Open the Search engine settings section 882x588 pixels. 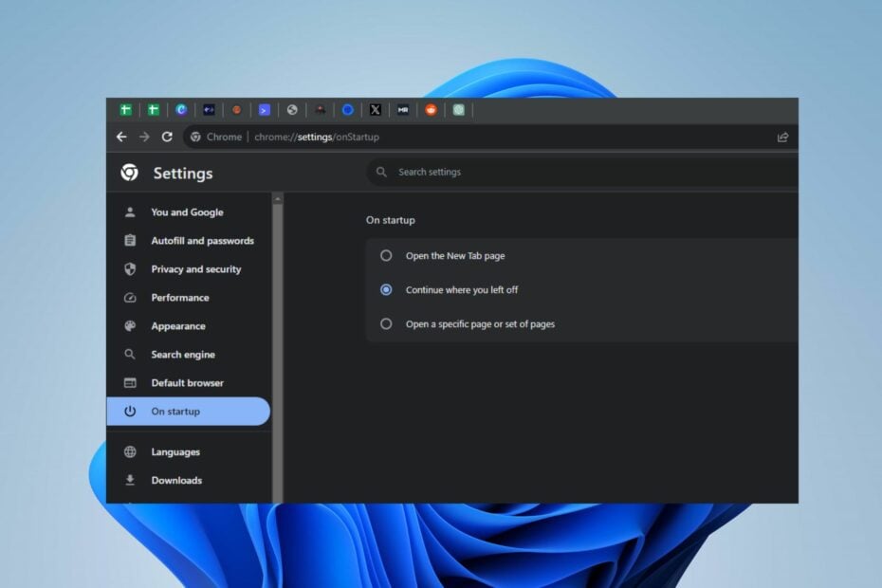tap(183, 354)
